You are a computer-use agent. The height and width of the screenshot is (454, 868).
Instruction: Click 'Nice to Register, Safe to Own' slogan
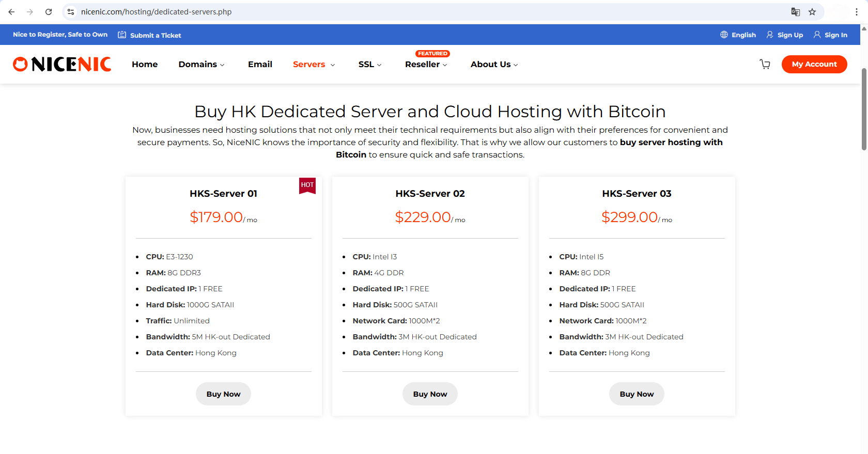point(60,35)
